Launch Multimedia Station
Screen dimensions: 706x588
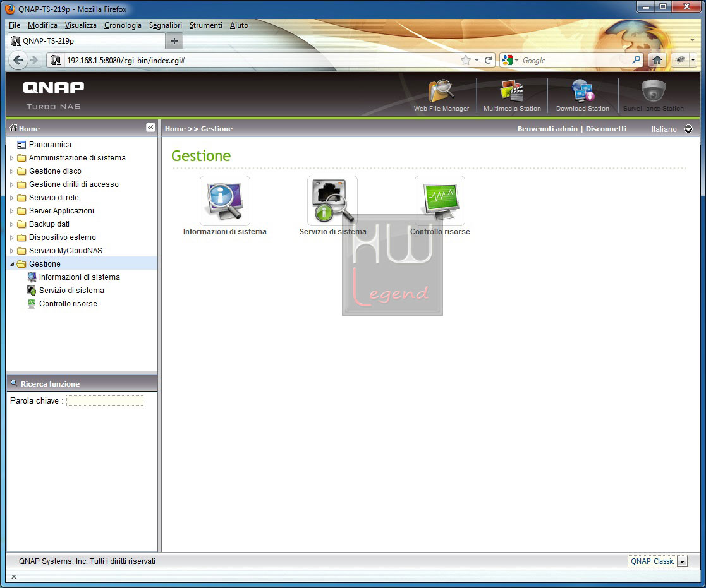(512, 95)
